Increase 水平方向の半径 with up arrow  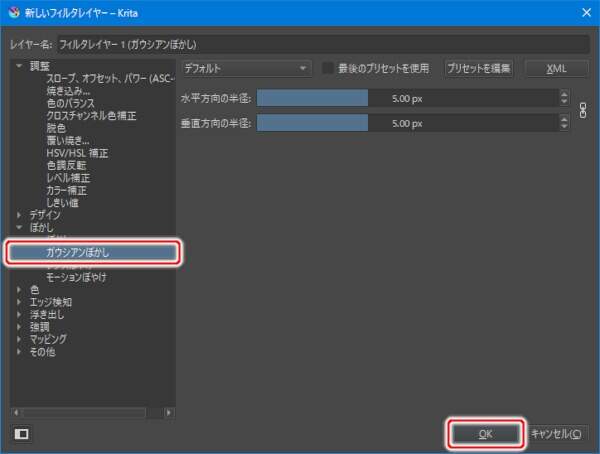(564, 94)
